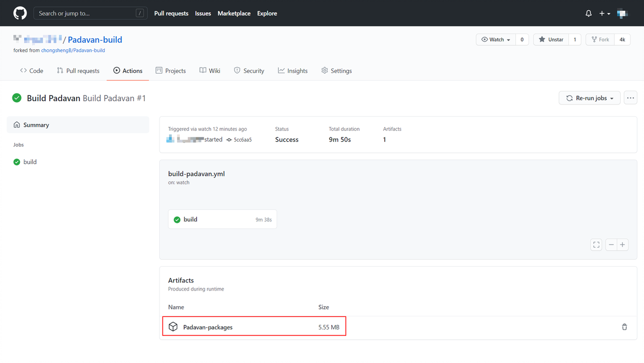Unstar the Padavan-build repository
The width and height of the screenshot is (644, 363).
(x=551, y=39)
